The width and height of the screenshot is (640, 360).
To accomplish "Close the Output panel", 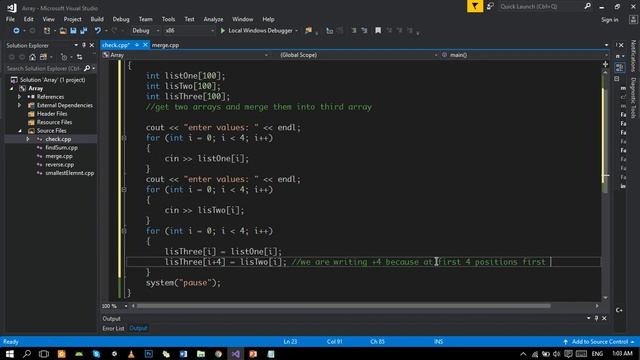I will click(604, 318).
